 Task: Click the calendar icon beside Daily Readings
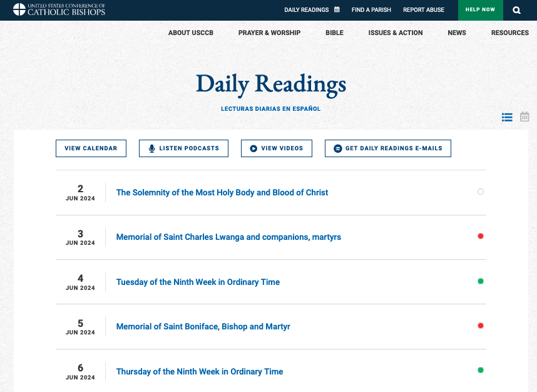click(337, 9)
